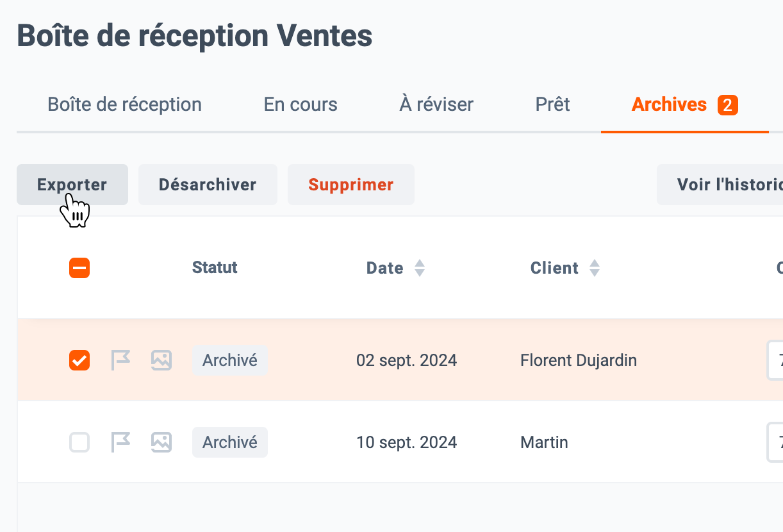Screen dimensions: 783x532
Task: Sort table by Date column arrows
Action: tap(420, 268)
